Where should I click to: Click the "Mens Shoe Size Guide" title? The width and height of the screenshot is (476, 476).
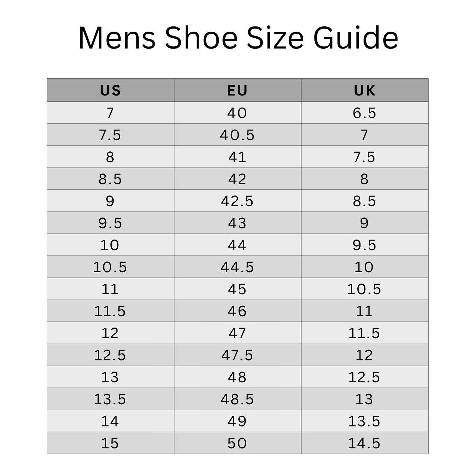[238, 38]
